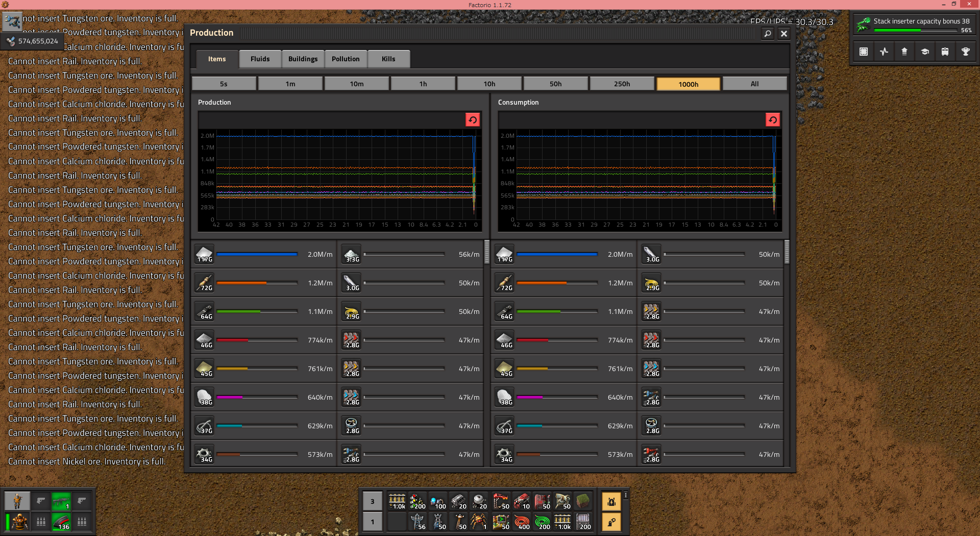Select the 10h time range
The height and width of the screenshot is (536, 980).
coord(489,84)
